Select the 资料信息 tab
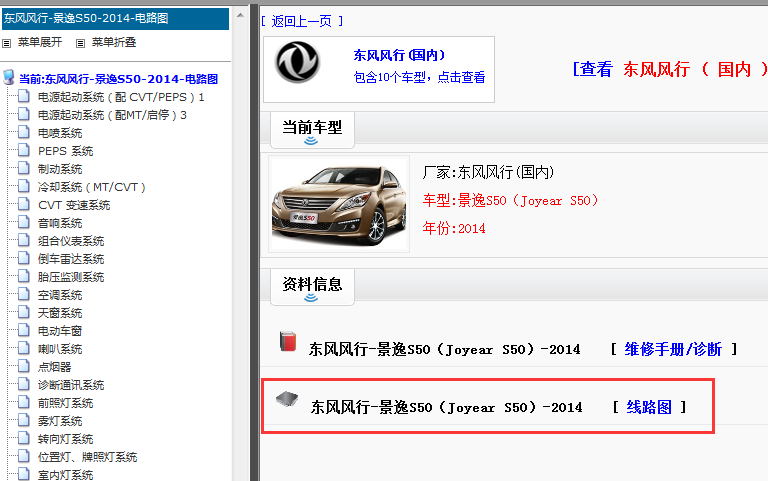Viewport: 768px width, 481px height. pos(312,287)
